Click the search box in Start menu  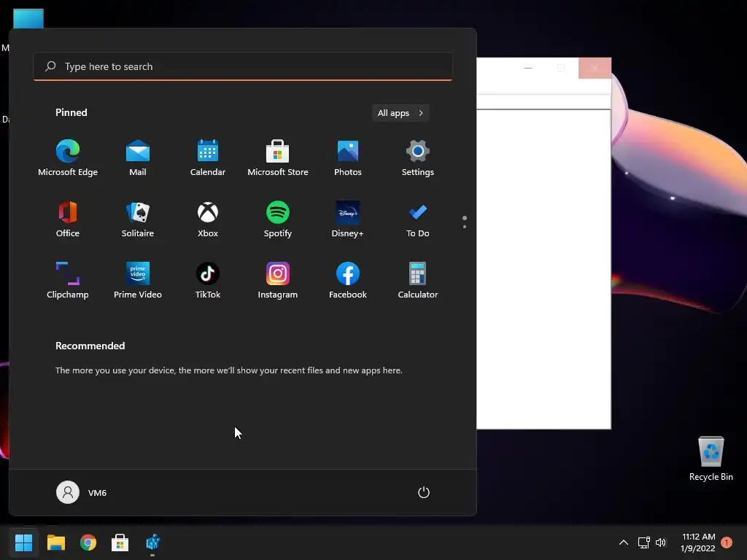click(242, 66)
